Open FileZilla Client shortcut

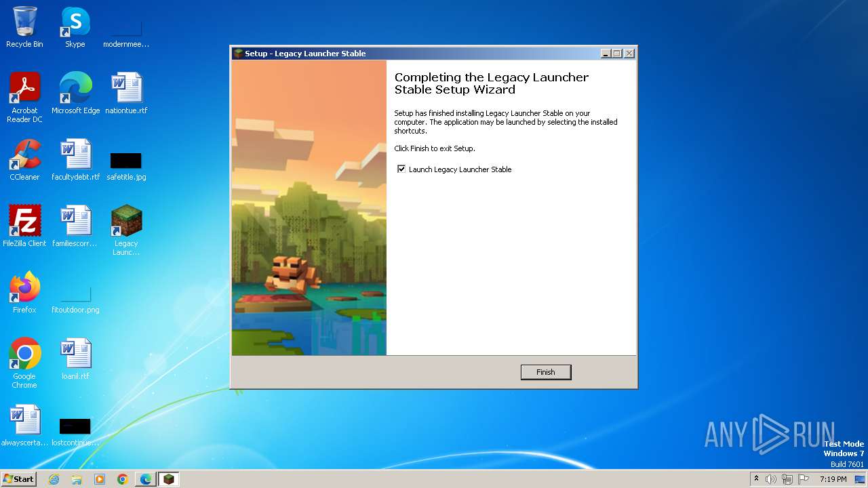click(24, 226)
